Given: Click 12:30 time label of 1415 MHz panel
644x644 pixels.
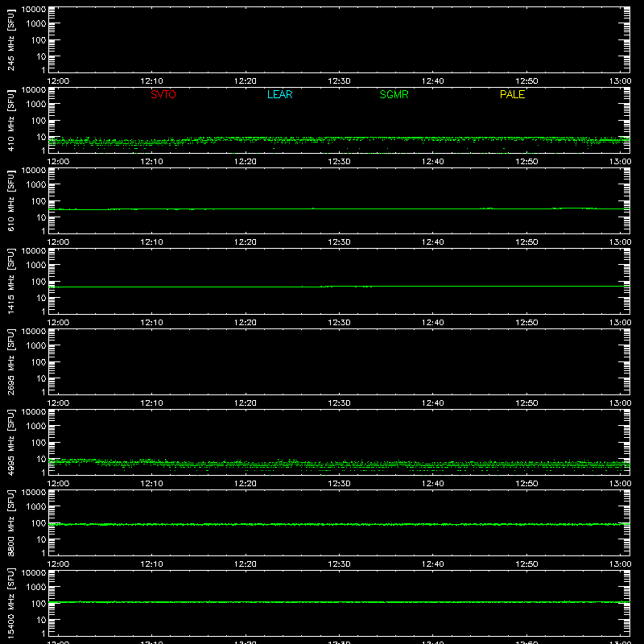Looking at the screenshot, I should coord(339,323).
